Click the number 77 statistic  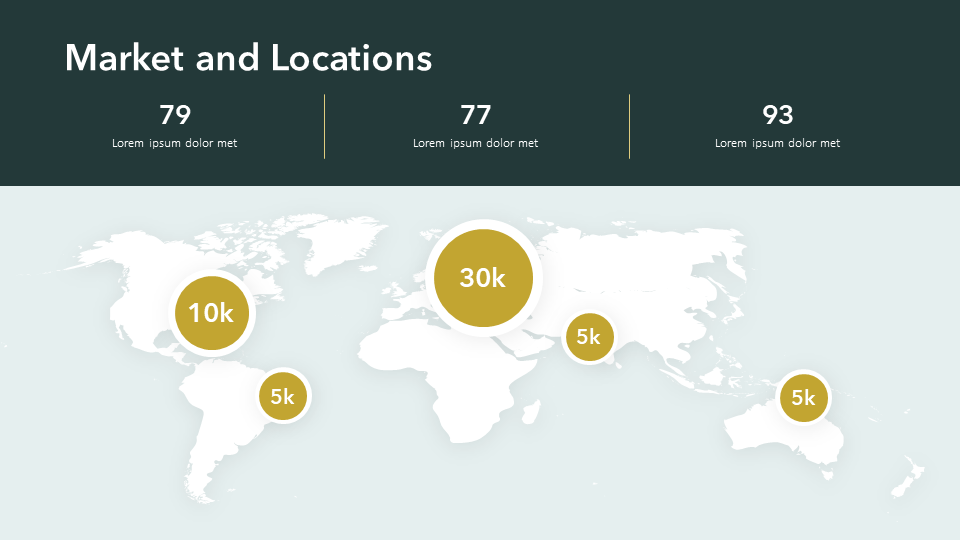476,115
